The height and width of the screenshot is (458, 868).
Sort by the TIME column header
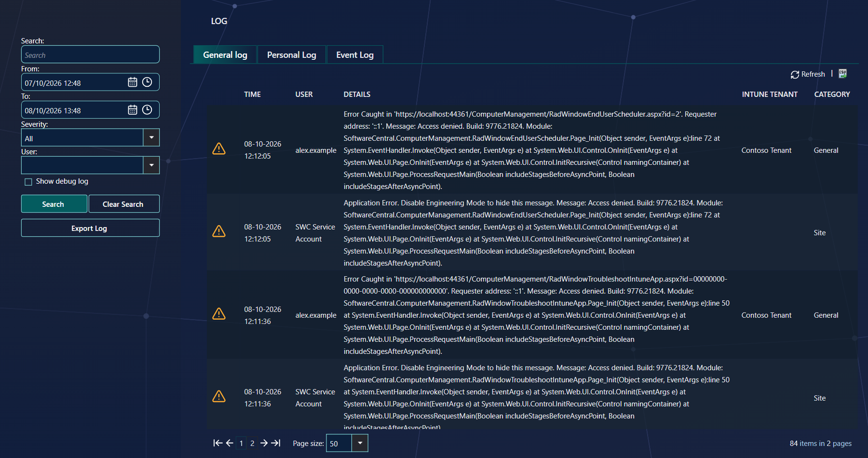click(x=252, y=94)
